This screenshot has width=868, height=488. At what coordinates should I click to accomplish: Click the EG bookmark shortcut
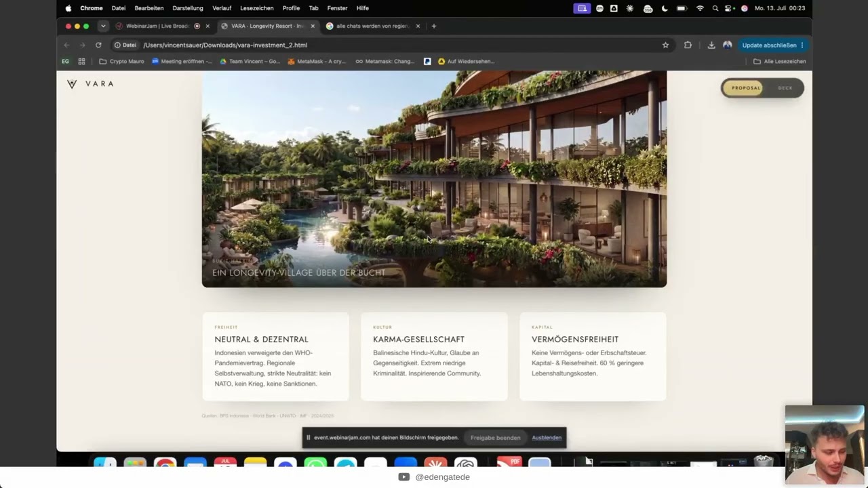point(65,61)
